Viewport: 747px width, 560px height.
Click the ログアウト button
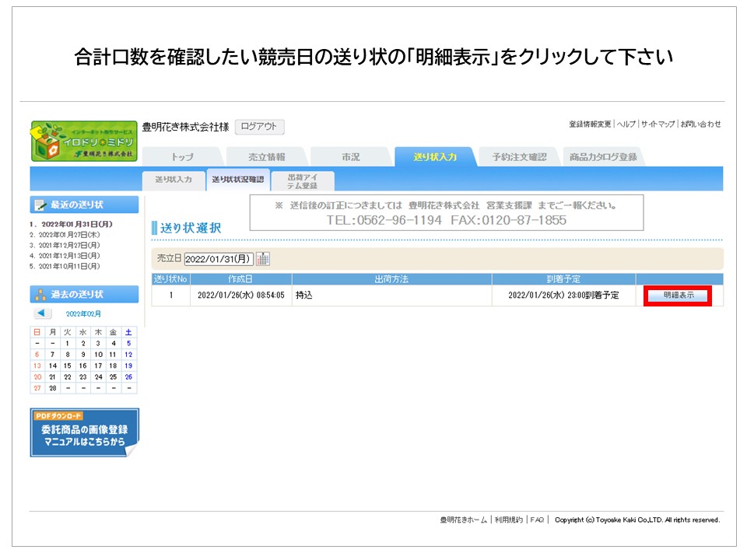click(x=259, y=127)
